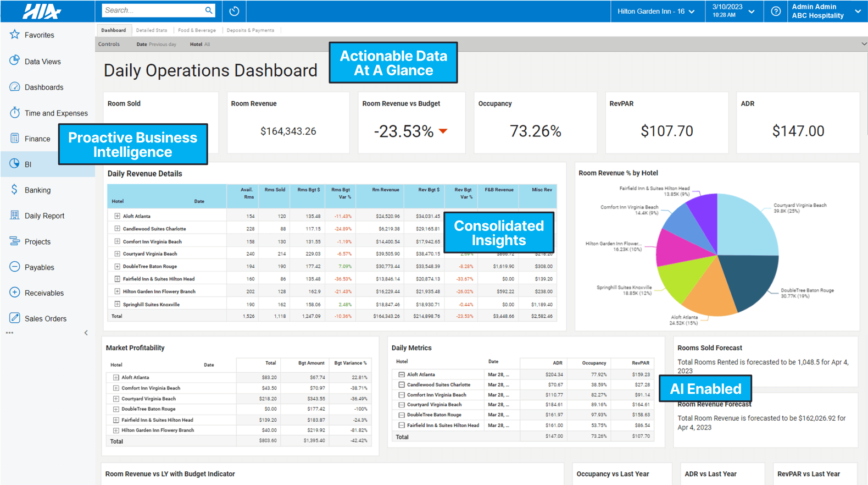
Task: Expand DoubleTree Baton Rouge revenue row
Action: pos(117,266)
